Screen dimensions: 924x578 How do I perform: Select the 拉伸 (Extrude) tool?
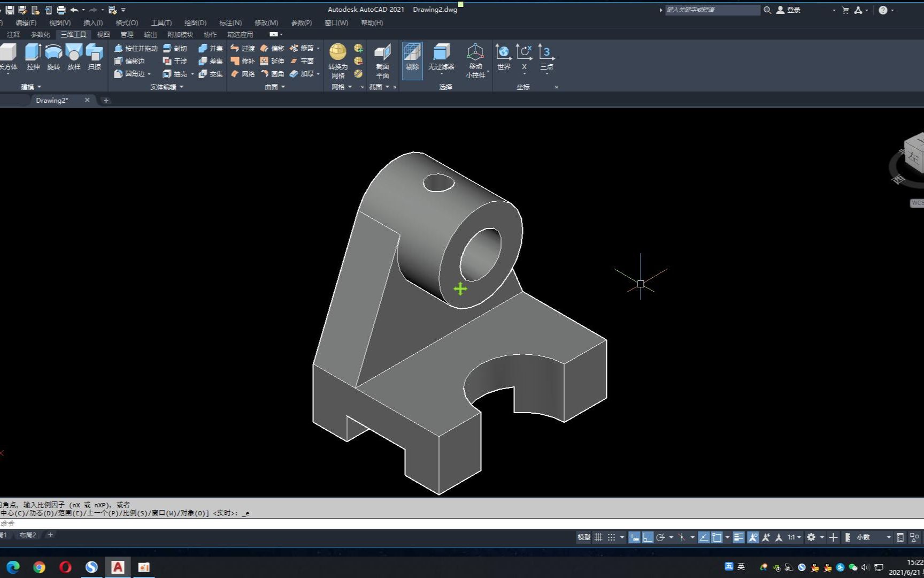(x=33, y=56)
